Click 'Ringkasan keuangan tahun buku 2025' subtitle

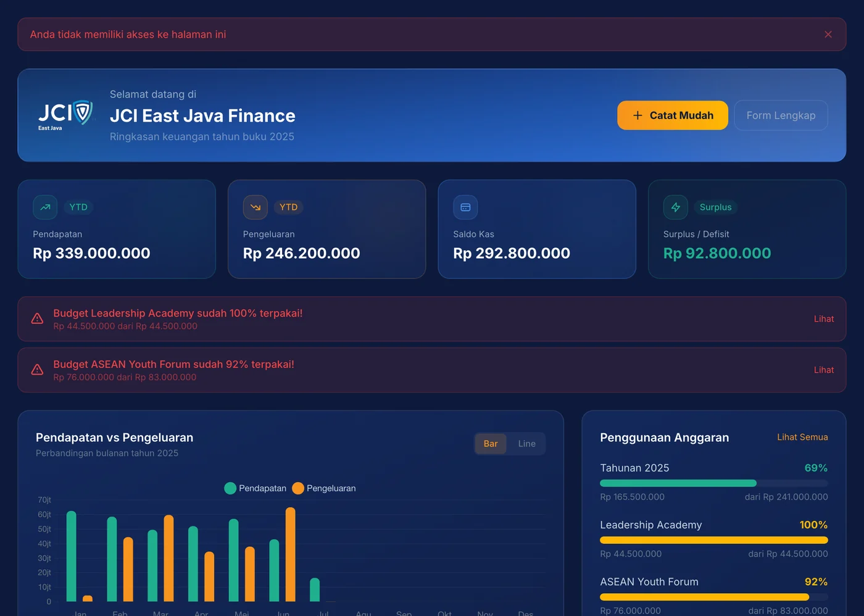(202, 136)
